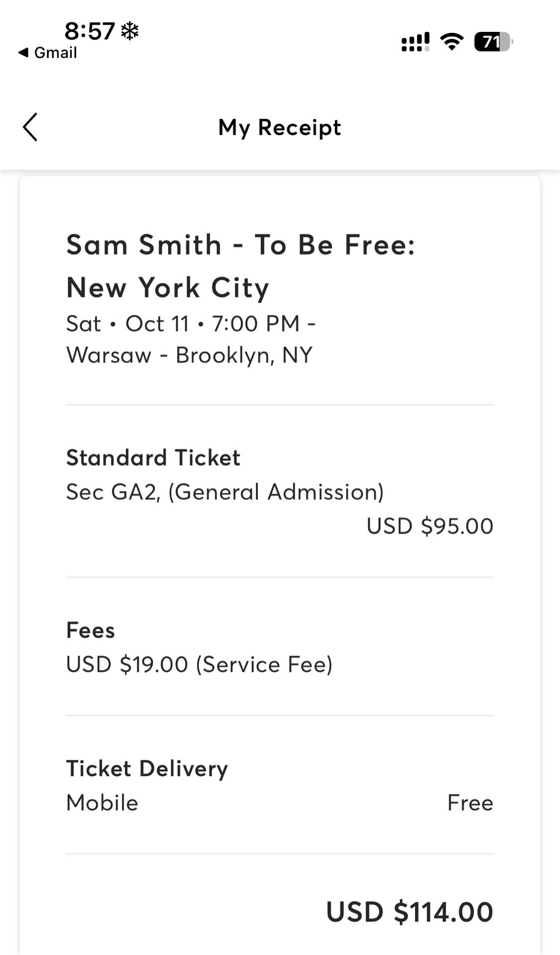
Task: Tap the USD $114.00 total amount
Action: [409, 912]
